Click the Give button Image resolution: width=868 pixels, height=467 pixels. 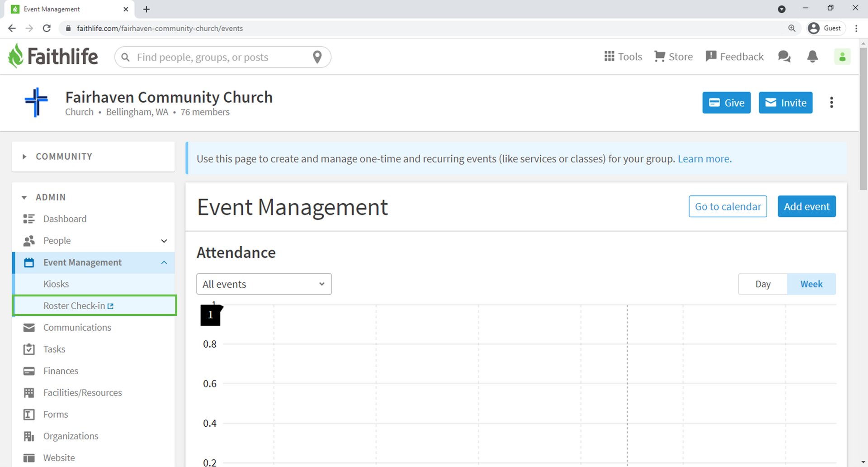[726, 103]
